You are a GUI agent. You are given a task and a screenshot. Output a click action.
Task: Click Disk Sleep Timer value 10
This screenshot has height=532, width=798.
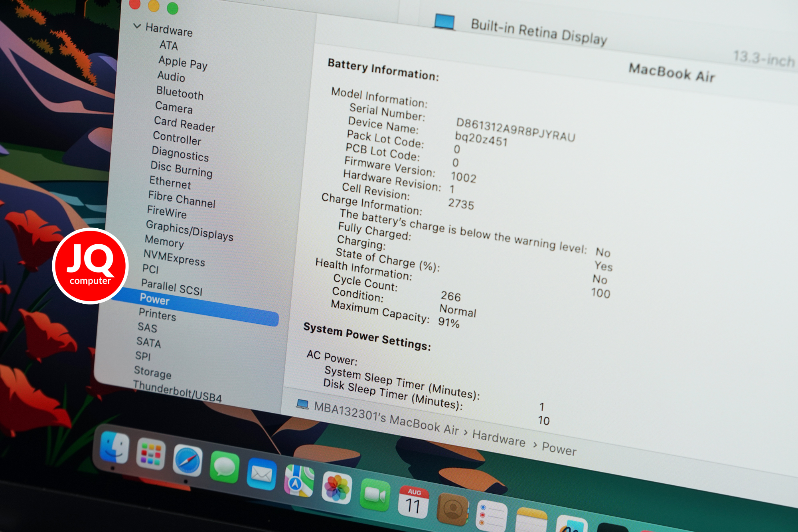(x=544, y=420)
